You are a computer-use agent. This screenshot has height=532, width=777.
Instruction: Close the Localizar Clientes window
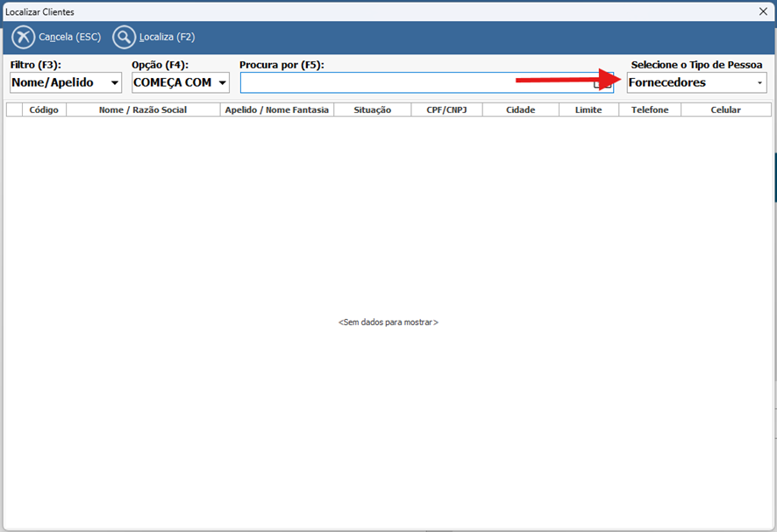tap(762, 11)
